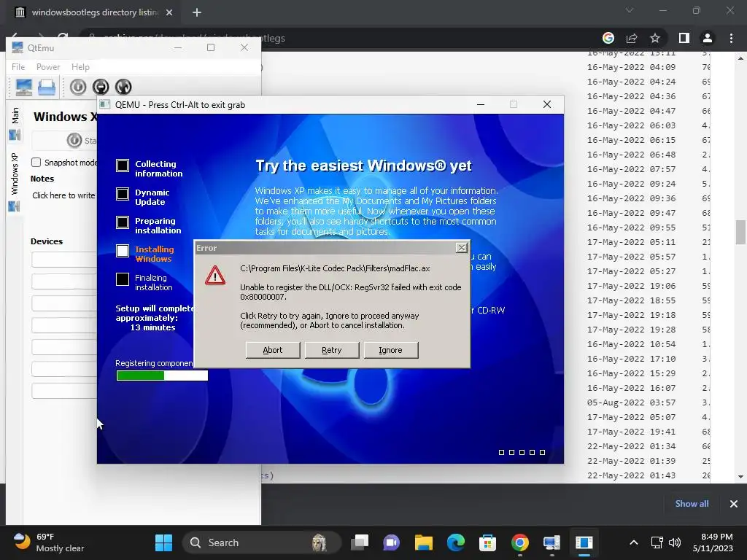Switch to QtEmu app on taskbar
This screenshot has width=747, height=560.
(551, 542)
